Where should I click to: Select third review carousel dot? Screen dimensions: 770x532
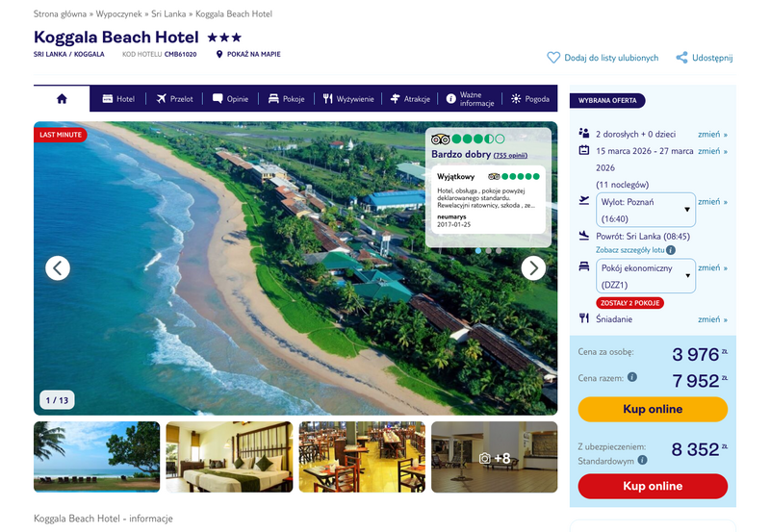(499, 250)
